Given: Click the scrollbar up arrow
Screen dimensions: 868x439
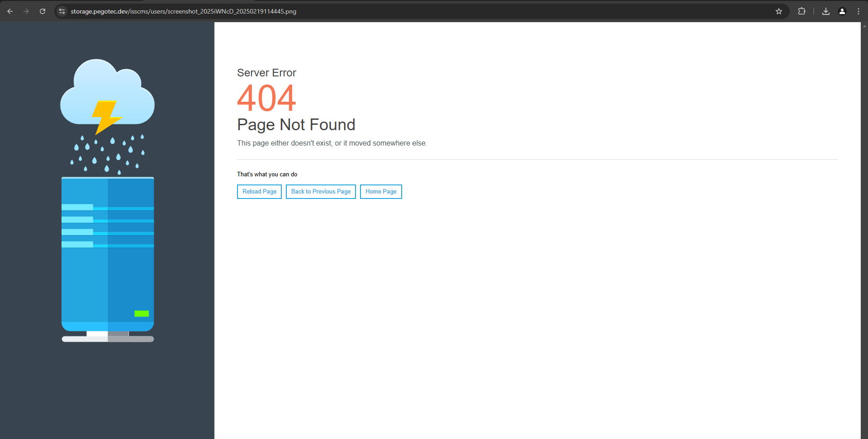Looking at the screenshot, I should 864,26.
